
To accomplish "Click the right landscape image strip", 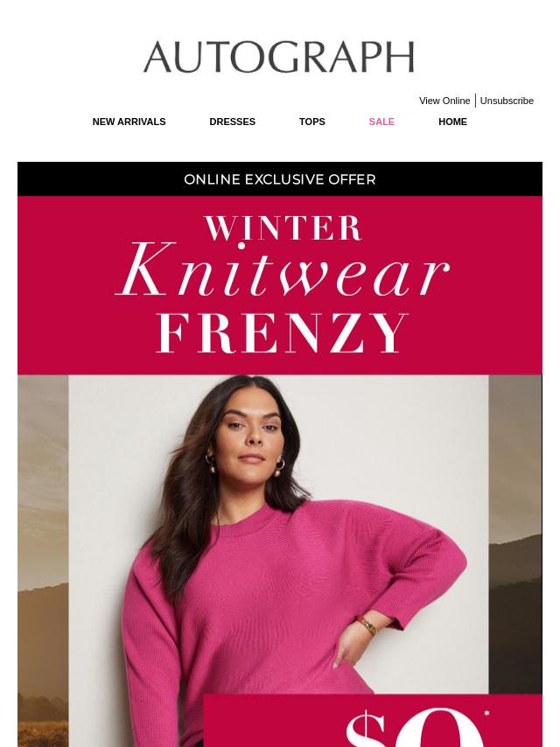I will point(515,534).
